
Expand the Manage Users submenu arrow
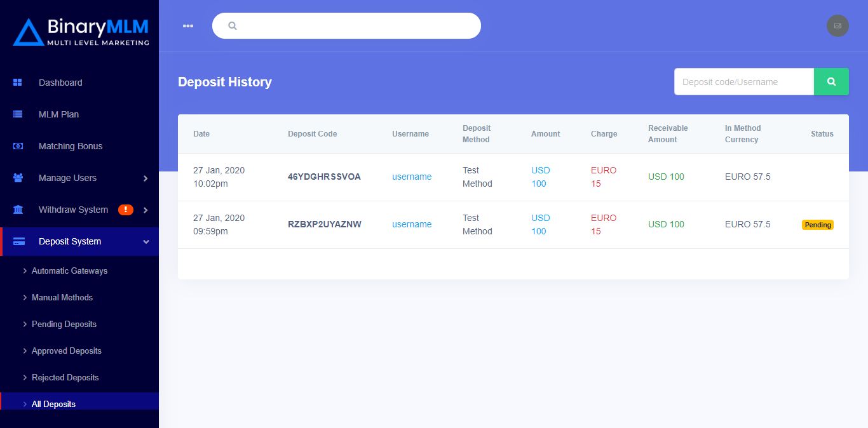(x=146, y=178)
